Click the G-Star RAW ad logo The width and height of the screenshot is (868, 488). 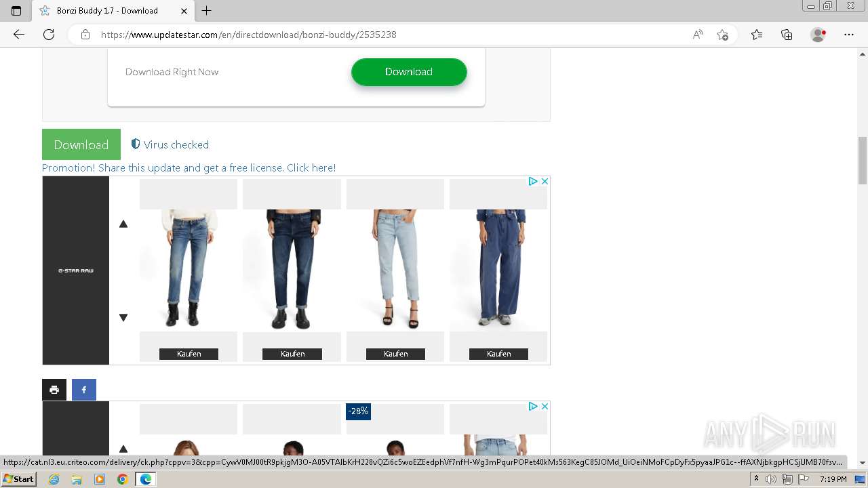tap(76, 270)
